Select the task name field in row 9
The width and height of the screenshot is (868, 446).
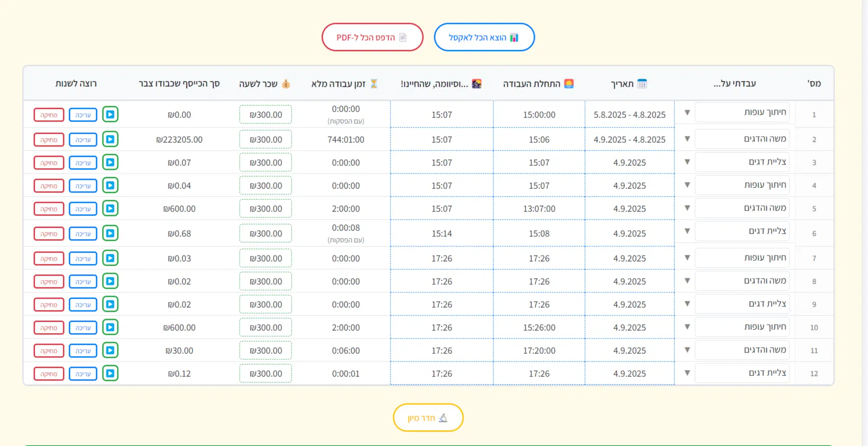(742, 304)
